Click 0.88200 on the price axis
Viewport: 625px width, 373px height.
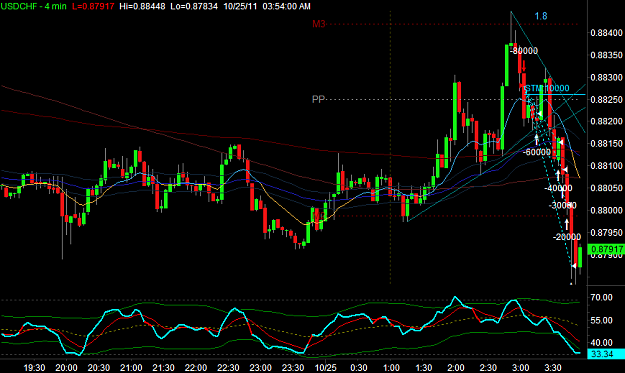pos(606,121)
